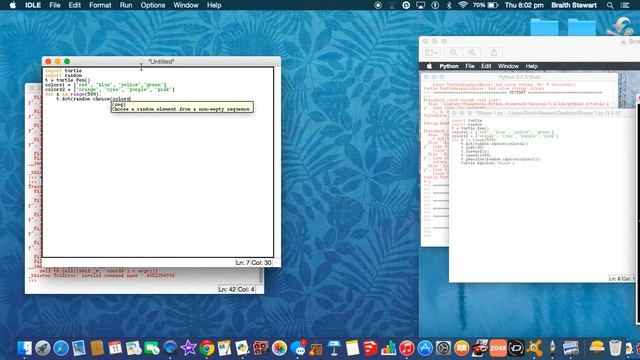640x360 pixels.
Task: Click the Untitled editor window title bar
Action: tap(161, 61)
